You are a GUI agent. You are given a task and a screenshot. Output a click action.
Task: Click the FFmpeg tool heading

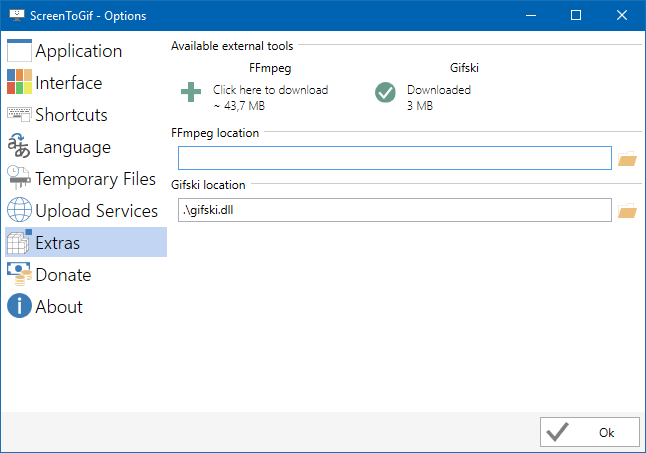click(x=270, y=68)
